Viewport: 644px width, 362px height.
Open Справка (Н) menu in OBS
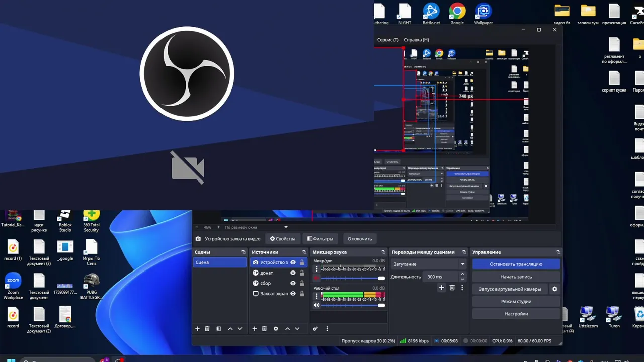click(416, 40)
